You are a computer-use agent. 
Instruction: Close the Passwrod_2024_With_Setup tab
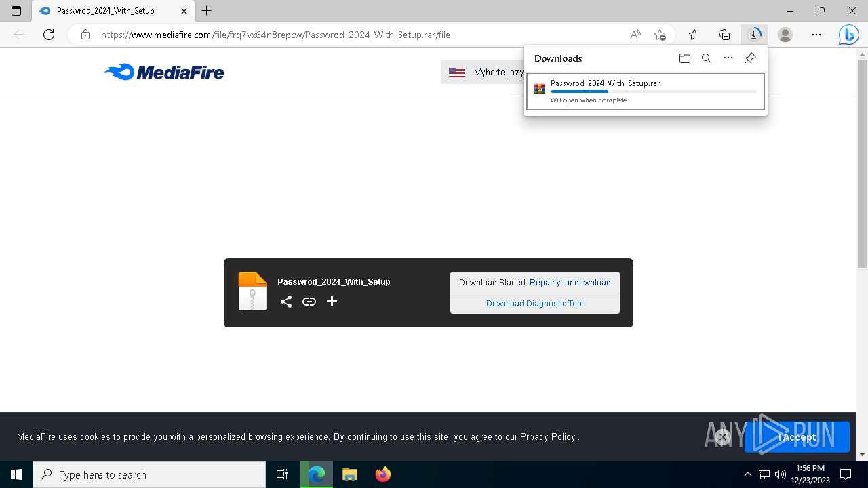pyautogui.click(x=184, y=11)
